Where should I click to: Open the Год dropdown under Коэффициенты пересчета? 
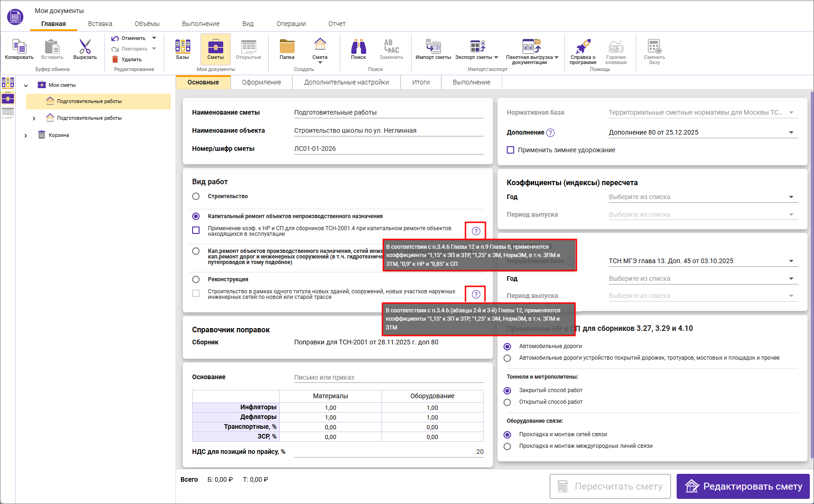(791, 197)
